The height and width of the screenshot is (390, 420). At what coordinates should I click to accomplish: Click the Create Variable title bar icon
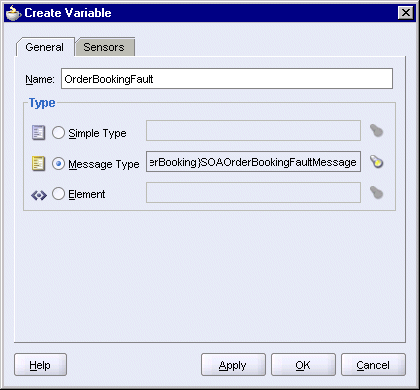(x=13, y=13)
